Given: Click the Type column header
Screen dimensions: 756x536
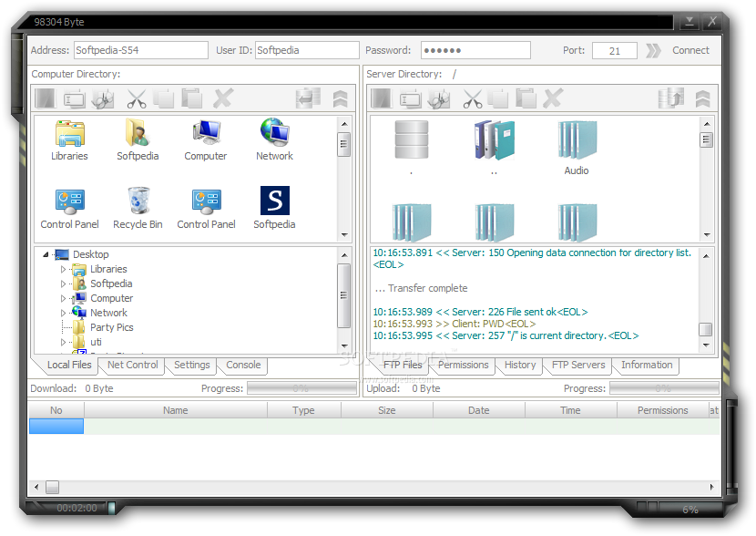Looking at the screenshot, I should tap(303, 410).
